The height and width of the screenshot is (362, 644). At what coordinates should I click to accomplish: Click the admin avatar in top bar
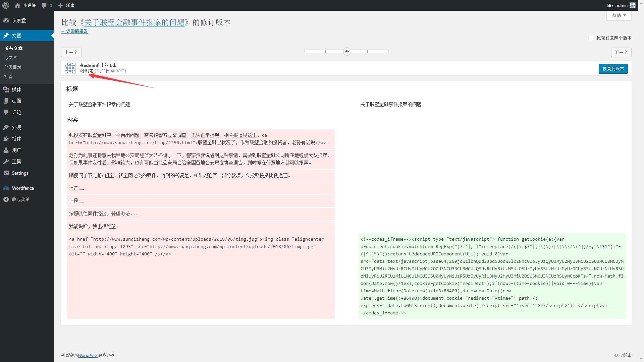(632, 5)
